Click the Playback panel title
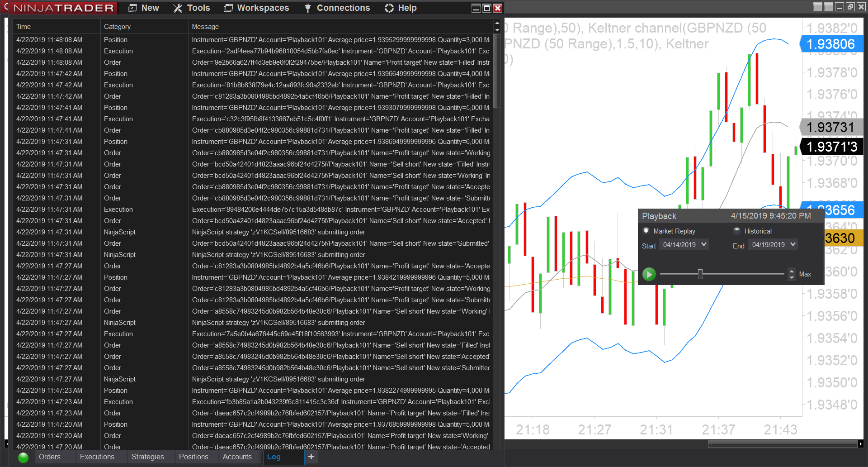Screen dimensions: 868x467 click(x=659, y=216)
